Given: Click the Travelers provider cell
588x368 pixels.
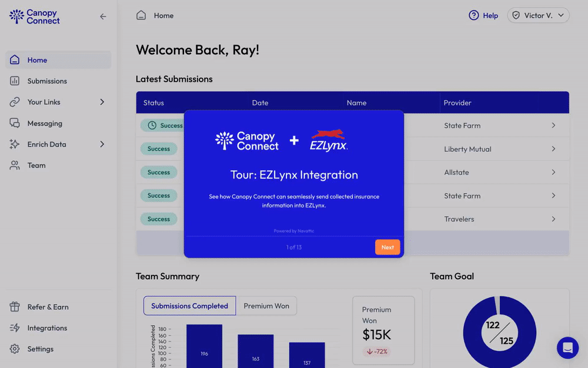Looking at the screenshot, I should (x=459, y=219).
